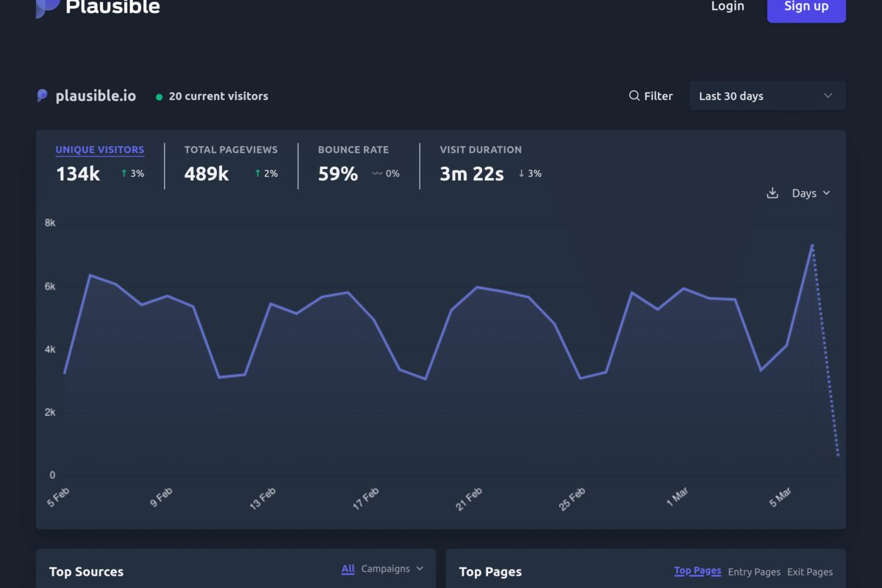882x588 pixels.
Task: Open the Login page
Action: click(x=728, y=7)
